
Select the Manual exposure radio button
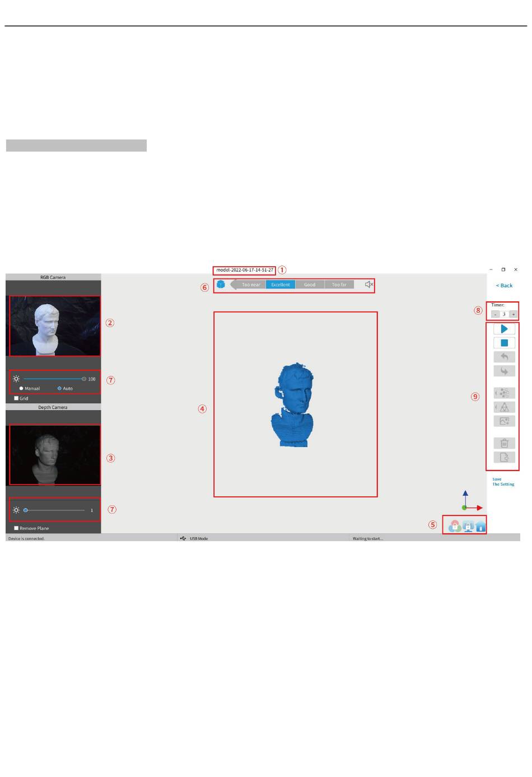pos(21,388)
